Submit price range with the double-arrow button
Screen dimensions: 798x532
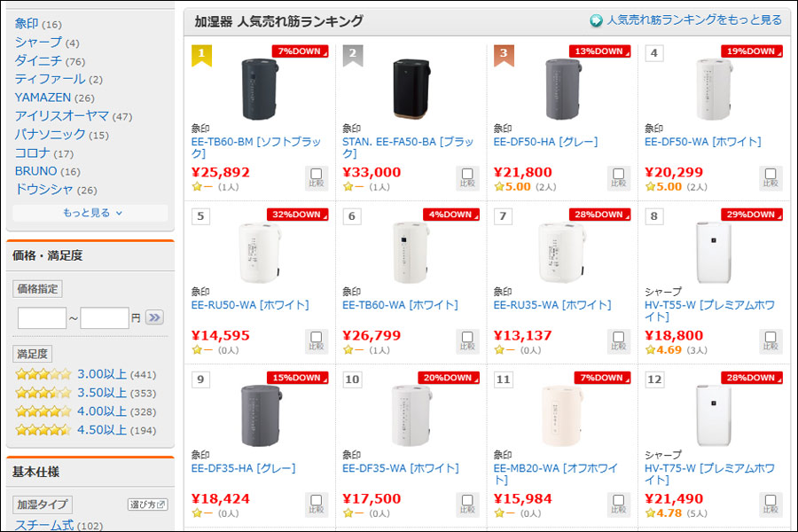pos(154,317)
